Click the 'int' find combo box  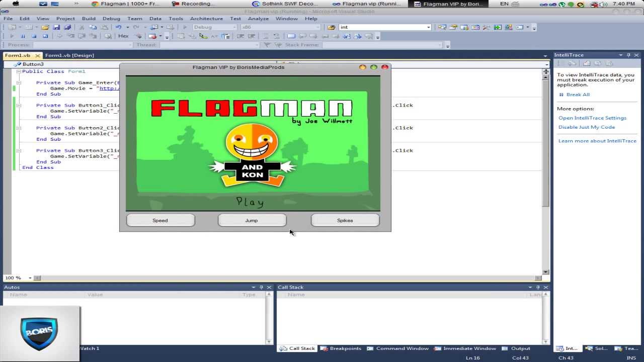pyautogui.click(x=385, y=27)
